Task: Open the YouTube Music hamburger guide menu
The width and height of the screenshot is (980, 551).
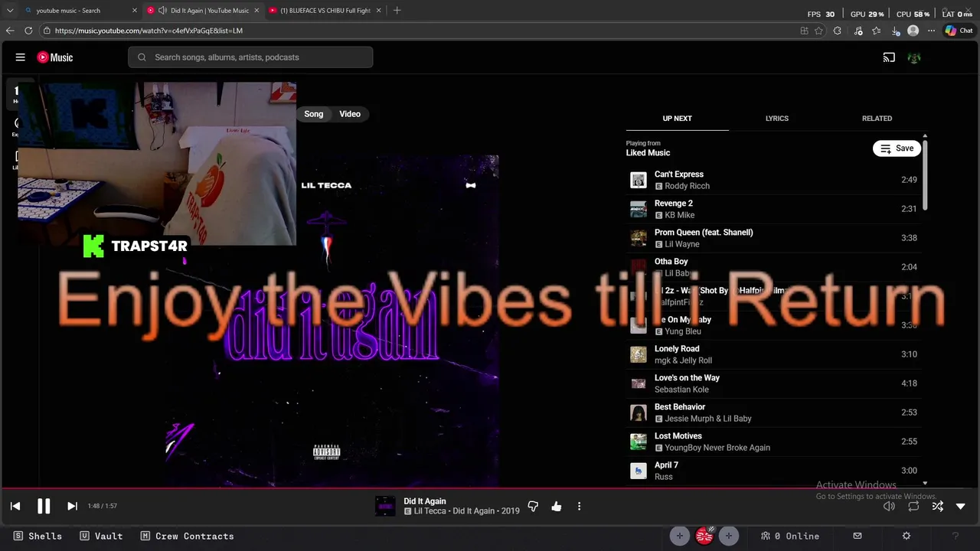Action: [x=21, y=57]
